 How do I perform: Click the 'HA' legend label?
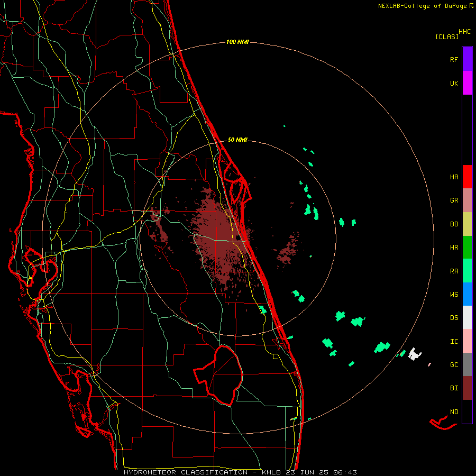point(454,177)
